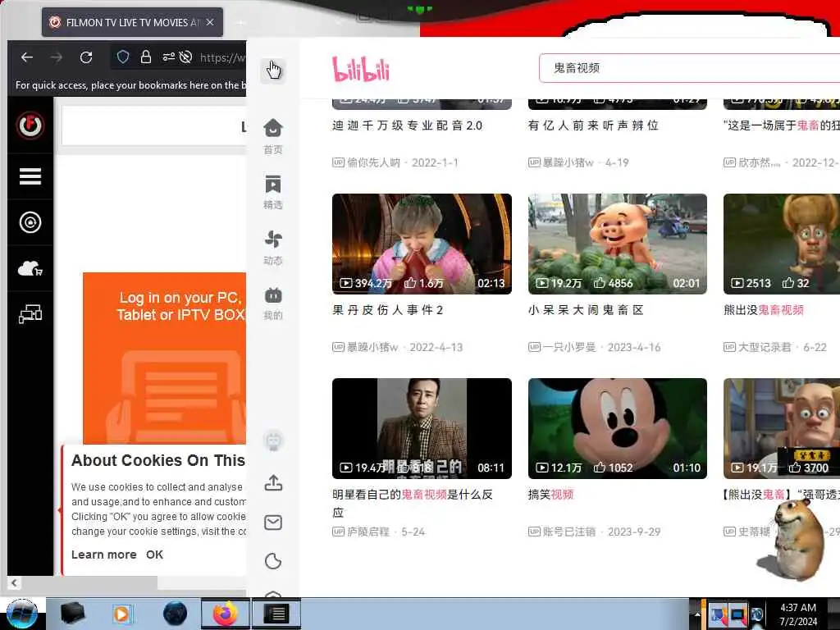Close the FILMON TV tab

210,22
